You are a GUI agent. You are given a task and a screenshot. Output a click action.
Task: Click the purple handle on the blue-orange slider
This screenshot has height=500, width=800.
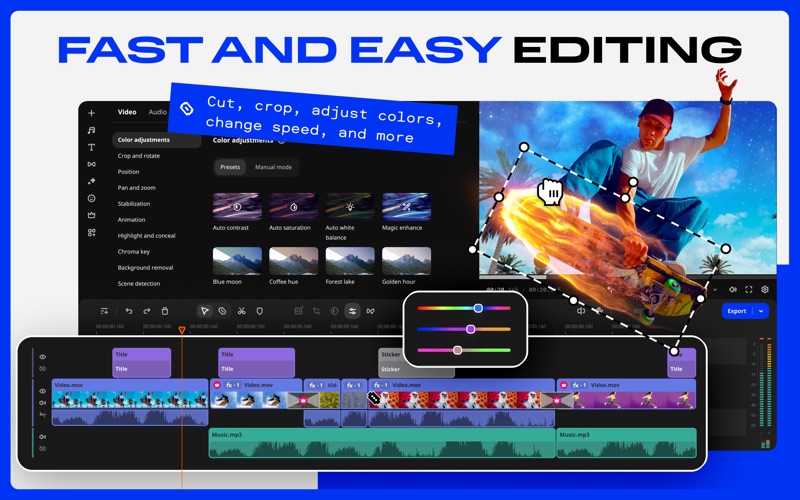click(471, 329)
